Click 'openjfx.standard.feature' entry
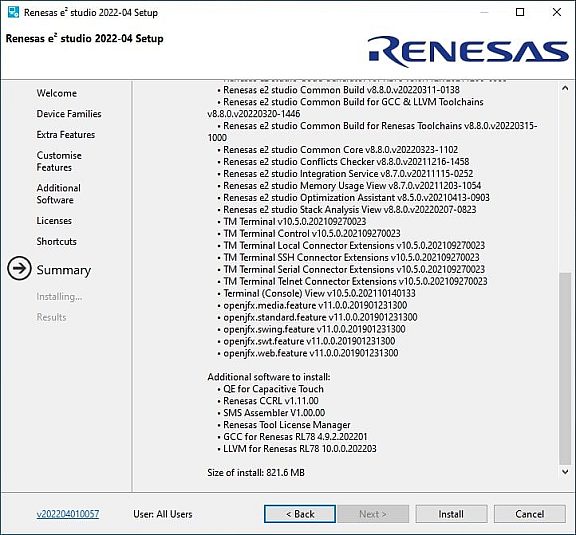This screenshot has width=576, height=535. coord(320,317)
